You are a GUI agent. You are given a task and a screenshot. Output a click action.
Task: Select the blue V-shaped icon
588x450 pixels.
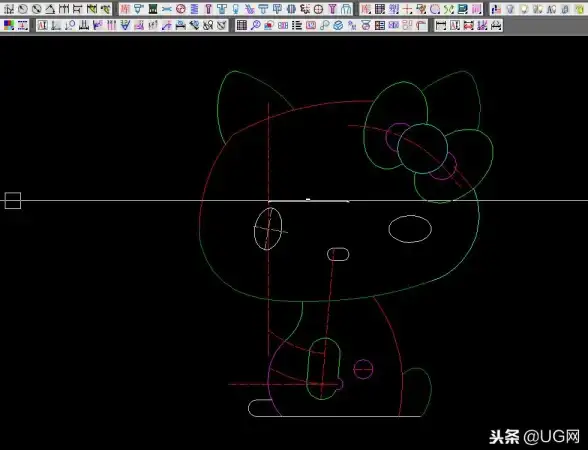125,25
